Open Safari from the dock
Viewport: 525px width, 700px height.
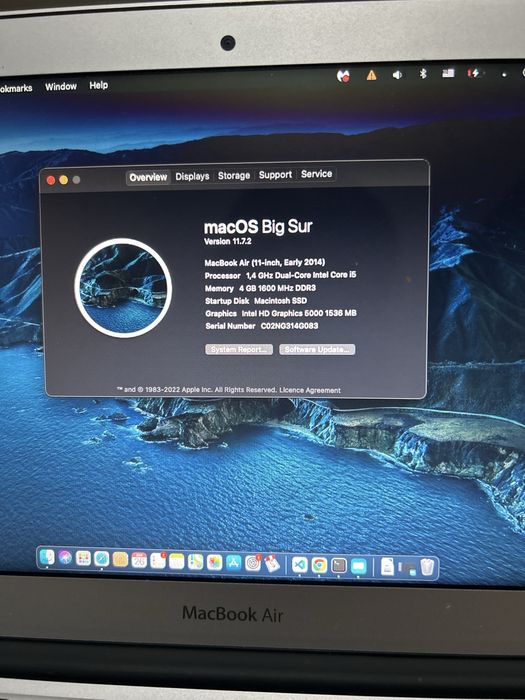click(x=102, y=558)
